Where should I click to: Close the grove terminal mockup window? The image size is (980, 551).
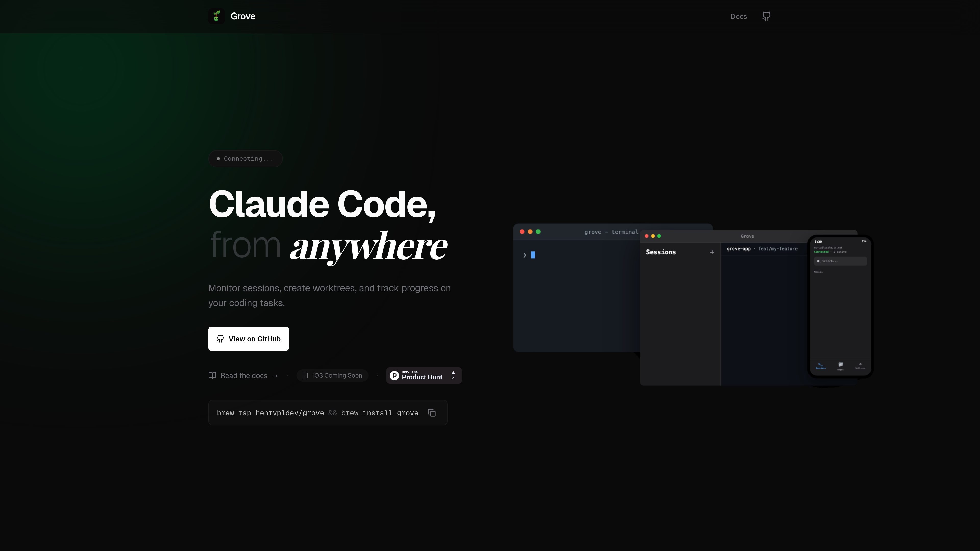(x=522, y=232)
